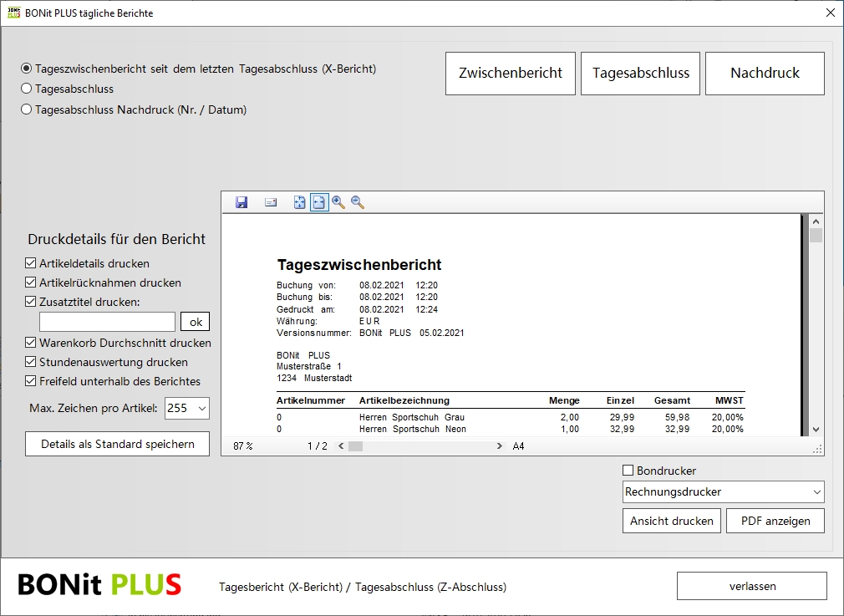Click the large Tagesabschluss button
The height and width of the screenshot is (616, 844).
641,74
